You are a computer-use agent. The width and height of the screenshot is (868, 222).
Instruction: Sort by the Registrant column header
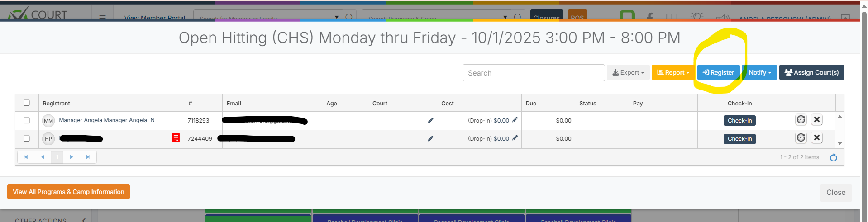(x=57, y=104)
